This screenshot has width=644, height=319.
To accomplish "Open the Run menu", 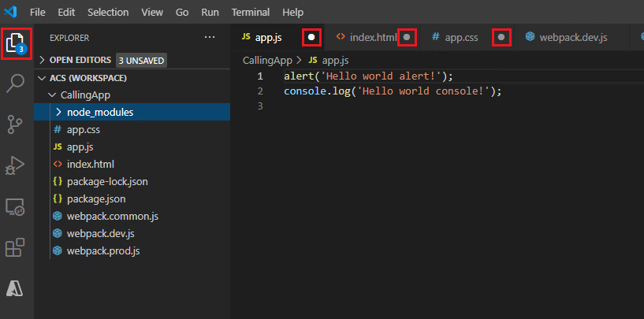I will pyautogui.click(x=210, y=13).
